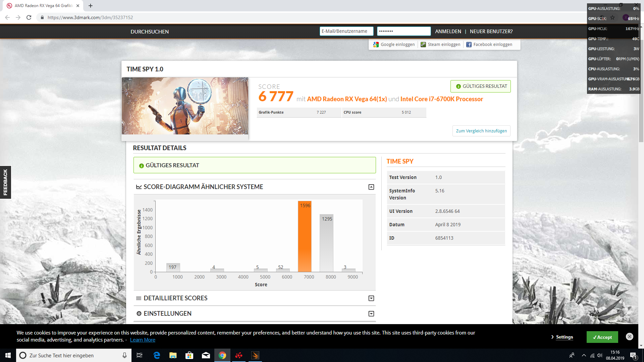The image size is (644, 362).
Task: Switch to Chrome on the taskbar
Action: pyautogui.click(x=222, y=355)
